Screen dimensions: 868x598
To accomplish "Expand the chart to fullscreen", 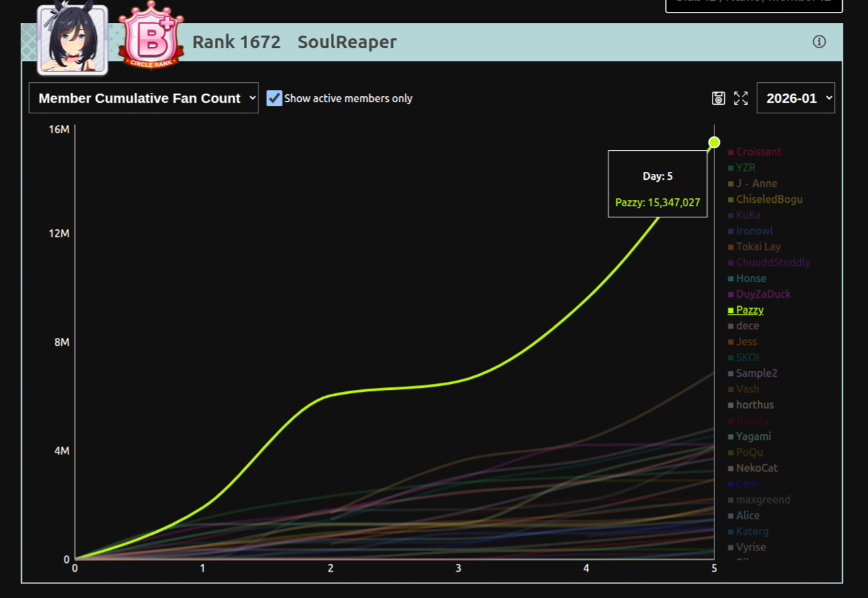I will (x=741, y=98).
